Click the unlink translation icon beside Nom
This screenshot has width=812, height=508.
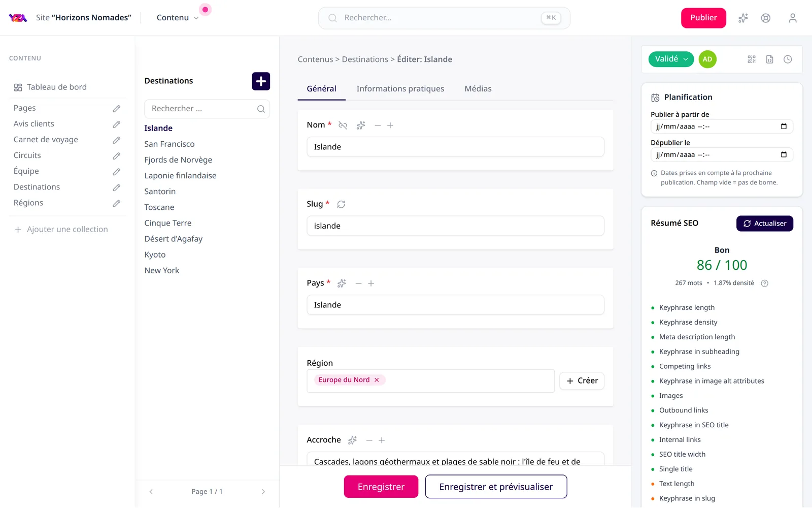pos(343,125)
